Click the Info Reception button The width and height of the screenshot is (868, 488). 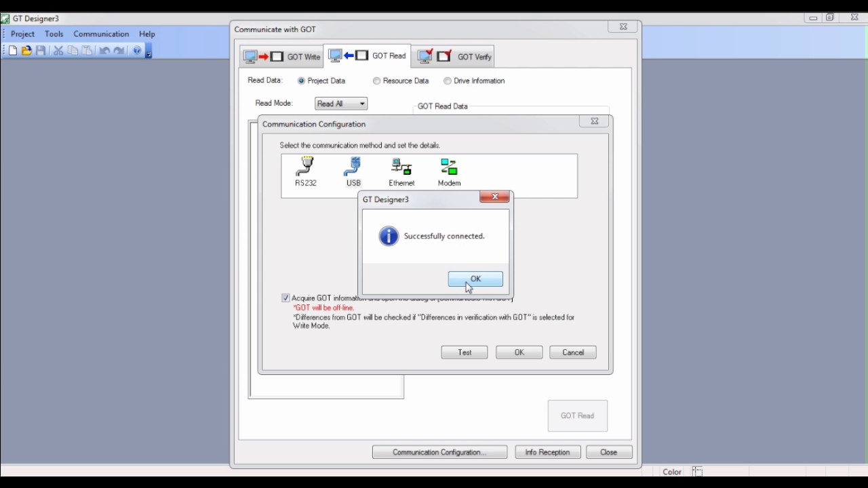tap(548, 452)
